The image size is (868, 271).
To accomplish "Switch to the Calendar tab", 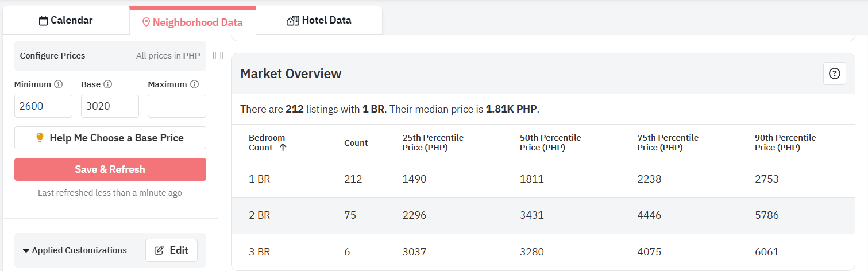I will pos(66,21).
